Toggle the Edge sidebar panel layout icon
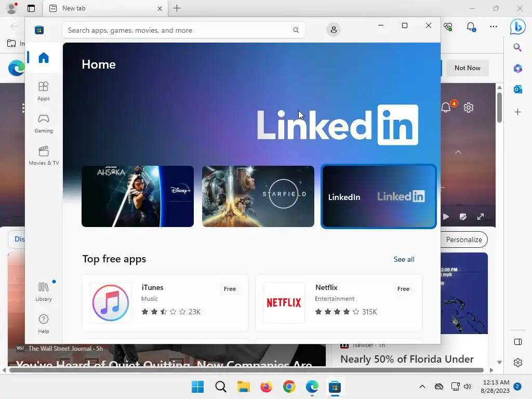 pyautogui.click(x=518, y=342)
